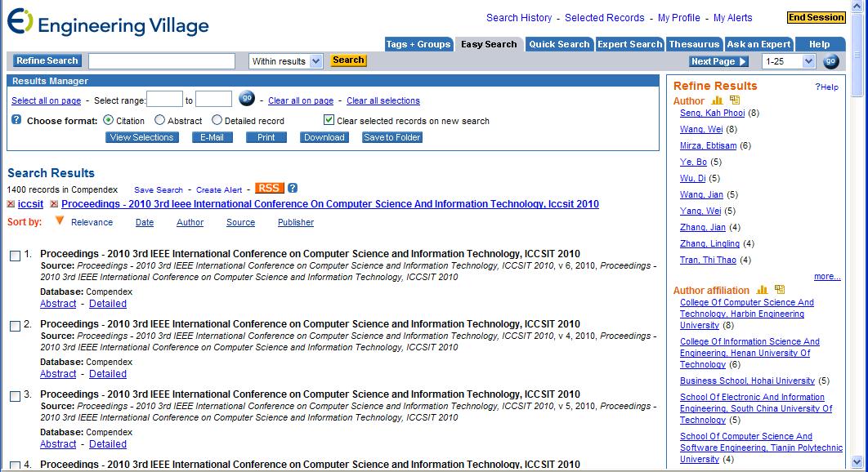868x472 pixels.
Task: Click the go icon beside 1-25 dropdown
Action: tap(831, 61)
